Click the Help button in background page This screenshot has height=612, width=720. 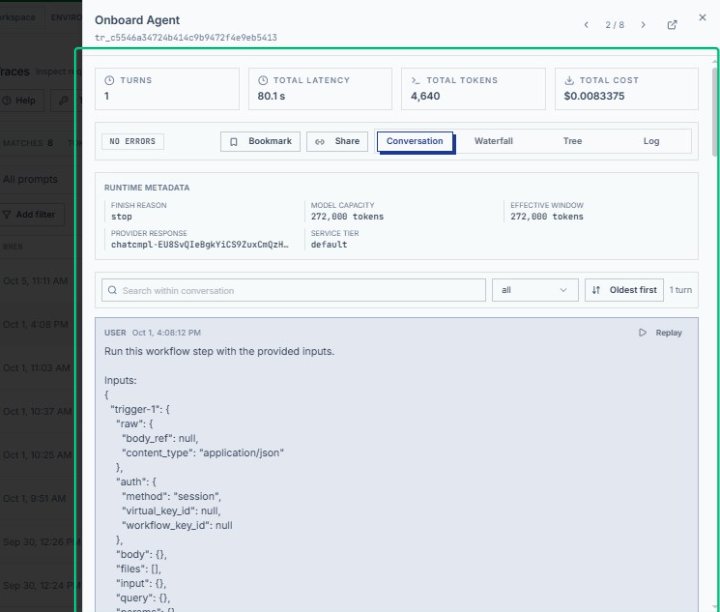tap(22, 101)
